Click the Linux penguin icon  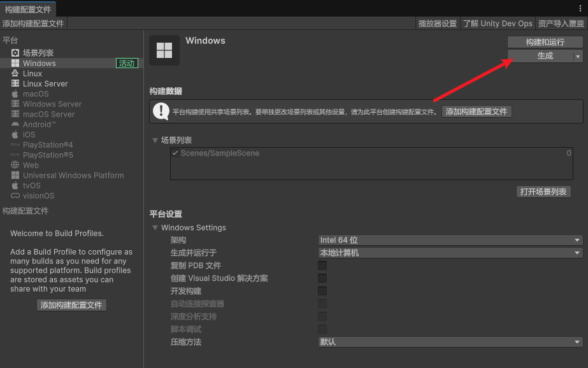point(15,73)
